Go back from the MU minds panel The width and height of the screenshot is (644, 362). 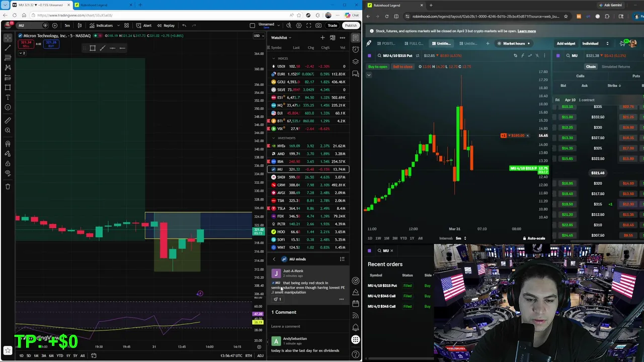tap(274, 259)
